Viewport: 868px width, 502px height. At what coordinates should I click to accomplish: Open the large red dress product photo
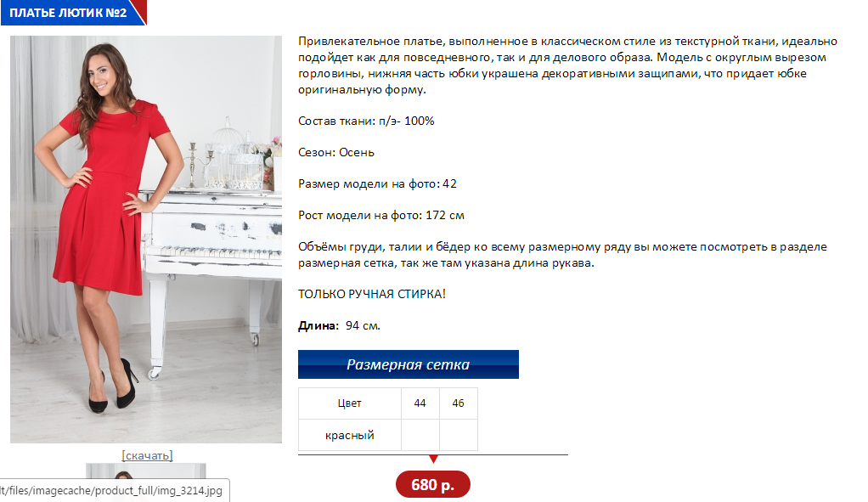coord(145,239)
